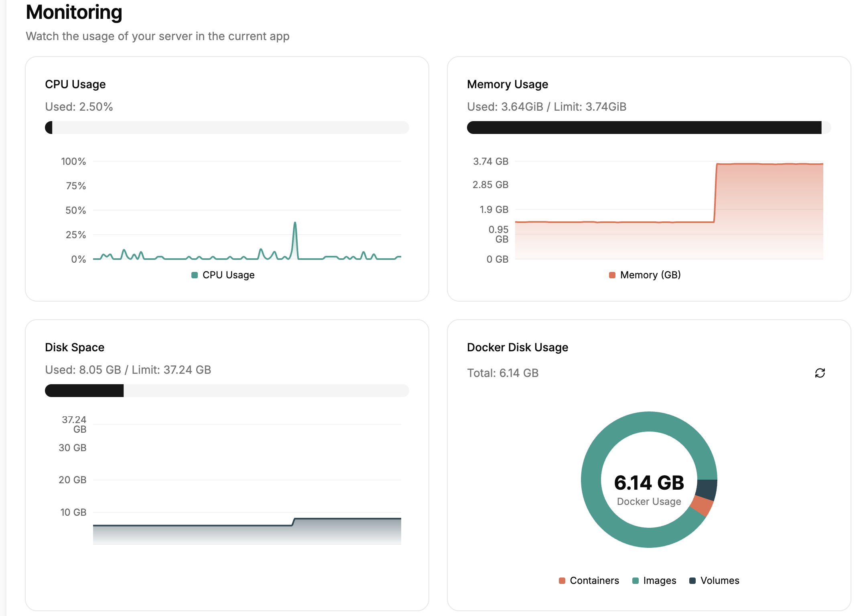Click the 10 GB axis label
Image resolution: width=865 pixels, height=616 pixels.
point(73,512)
